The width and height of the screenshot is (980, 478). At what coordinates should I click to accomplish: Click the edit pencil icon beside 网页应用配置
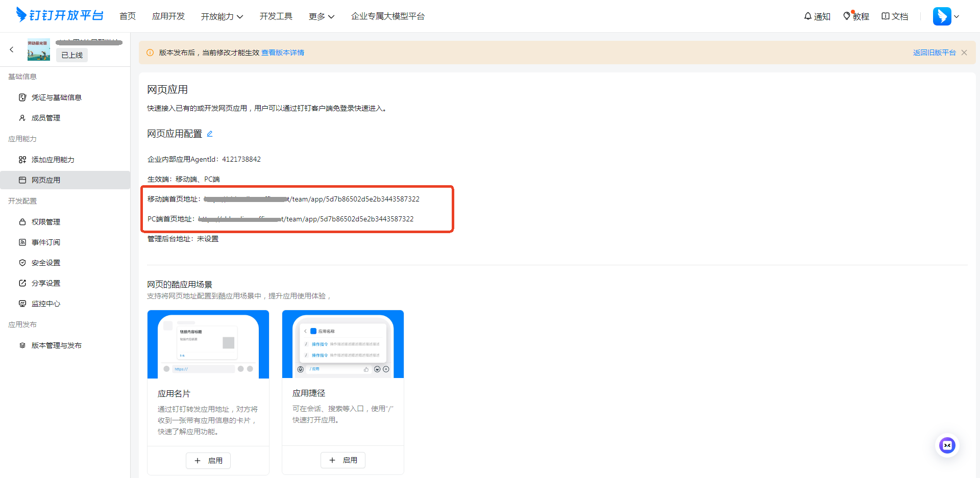[209, 134]
